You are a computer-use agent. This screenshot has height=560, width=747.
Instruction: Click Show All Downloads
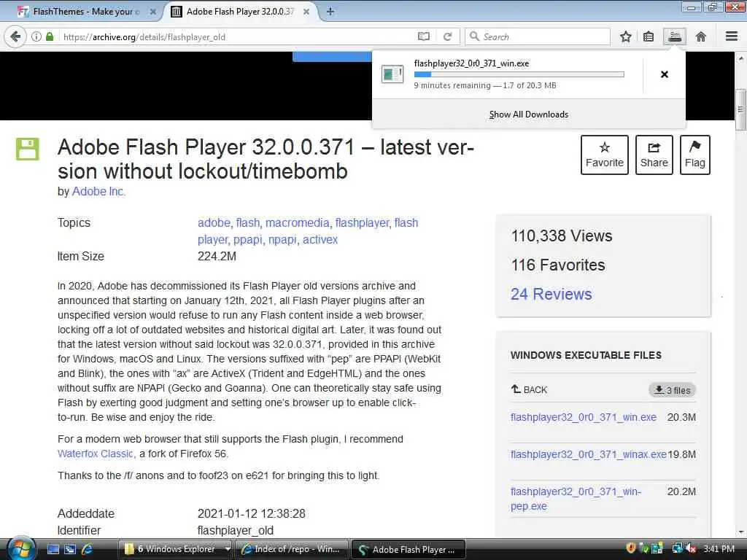click(x=528, y=114)
